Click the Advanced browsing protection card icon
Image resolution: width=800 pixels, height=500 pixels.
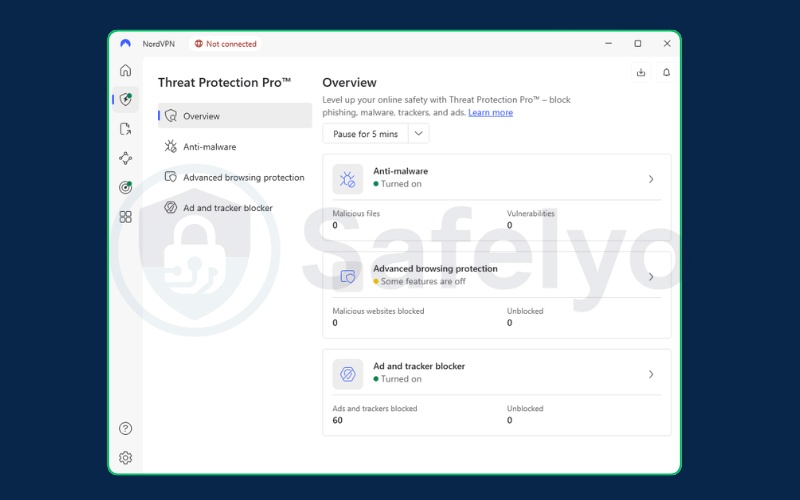pyautogui.click(x=347, y=277)
